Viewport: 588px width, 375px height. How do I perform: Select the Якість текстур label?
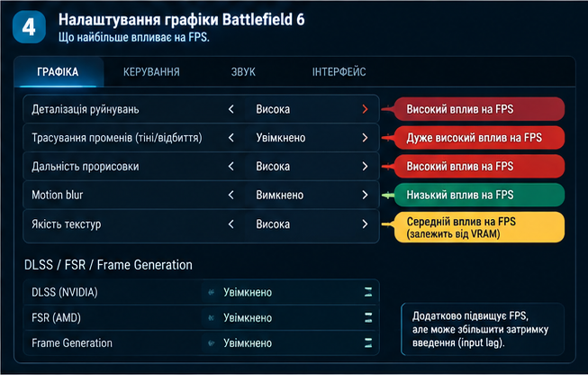click(x=67, y=224)
